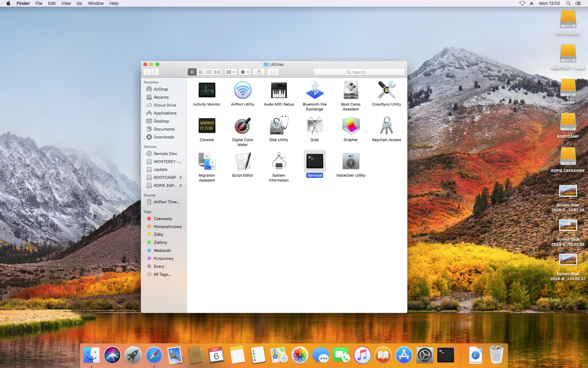Open Spotlight search in menu bar
This screenshot has width=588, height=368.
click(568, 3)
